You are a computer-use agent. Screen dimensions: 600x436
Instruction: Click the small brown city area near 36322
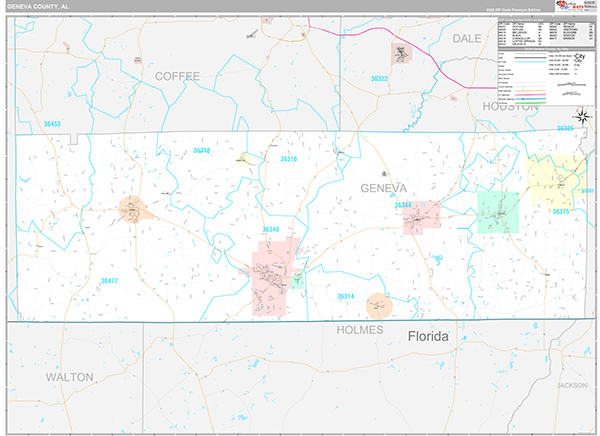401,54
